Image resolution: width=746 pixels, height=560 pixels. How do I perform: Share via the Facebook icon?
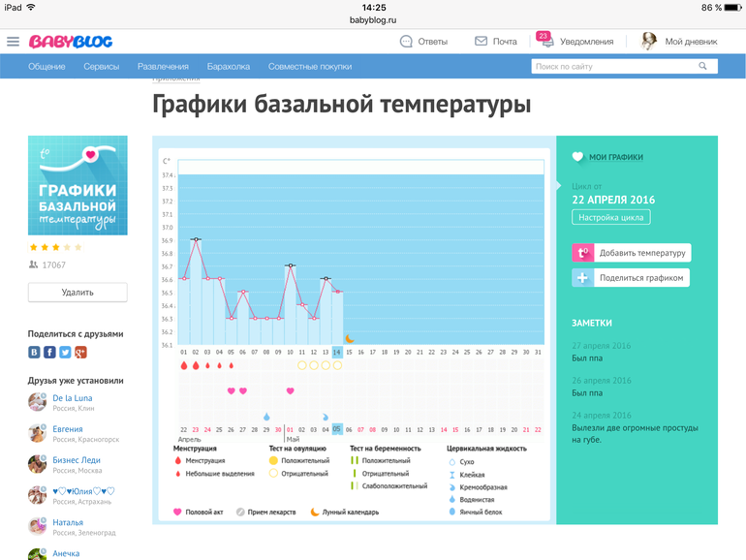[x=49, y=353]
